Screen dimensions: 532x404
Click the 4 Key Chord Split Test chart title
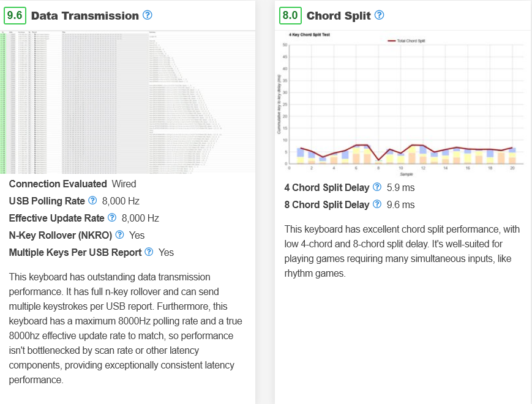click(309, 35)
